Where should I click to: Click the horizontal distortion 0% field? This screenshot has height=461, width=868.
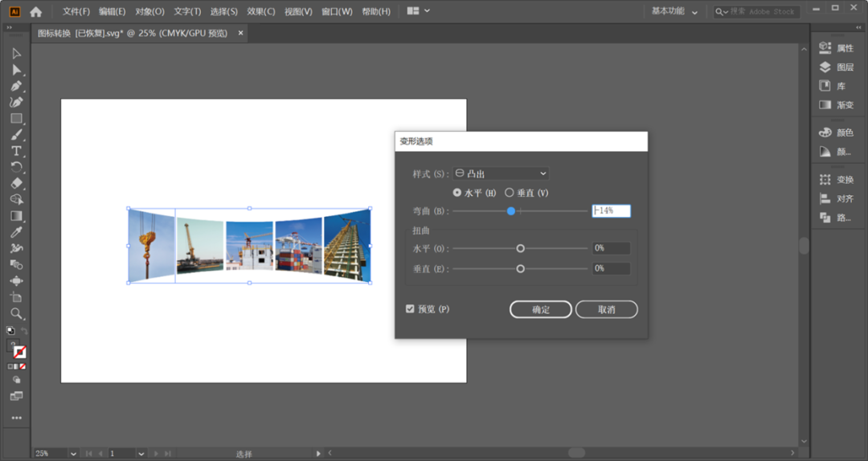611,248
